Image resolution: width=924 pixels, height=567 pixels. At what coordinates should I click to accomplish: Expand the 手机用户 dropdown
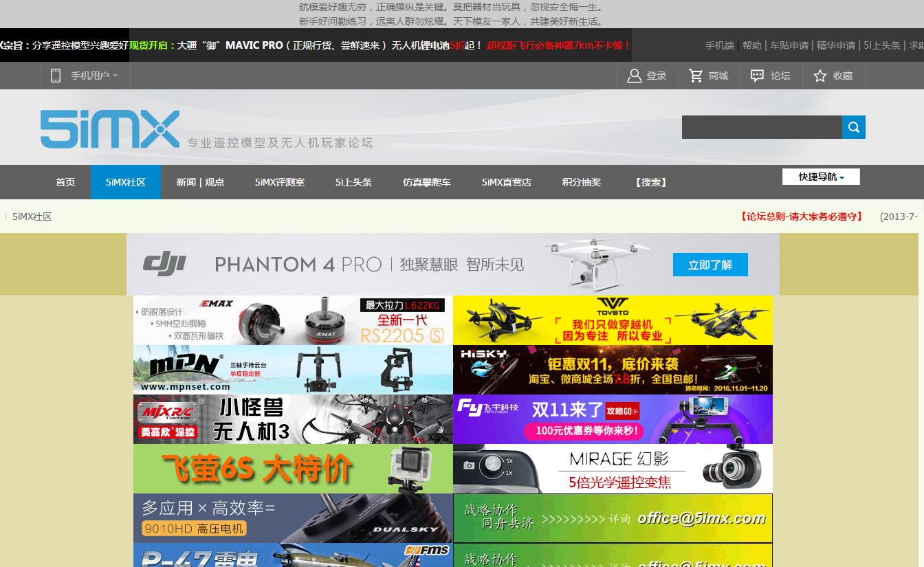click(94, 76)
